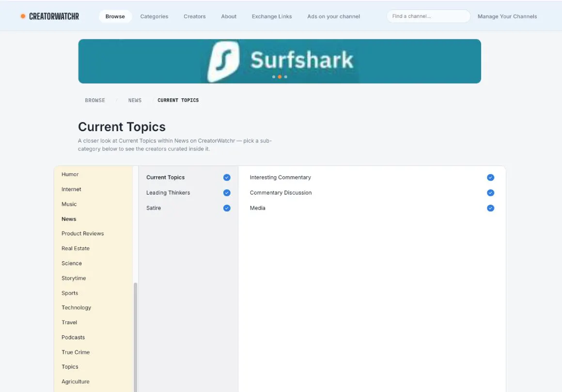Viewport: 562px width, 392px height.
Task: Select Storytime category
Action: pyautogui.click(x=74, y=278)
